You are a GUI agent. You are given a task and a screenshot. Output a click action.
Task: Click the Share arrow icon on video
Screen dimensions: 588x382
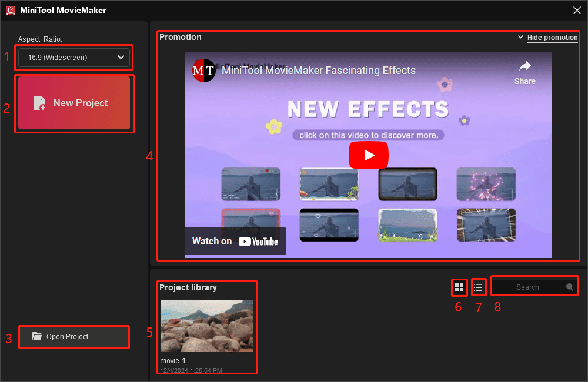point(524,66)
